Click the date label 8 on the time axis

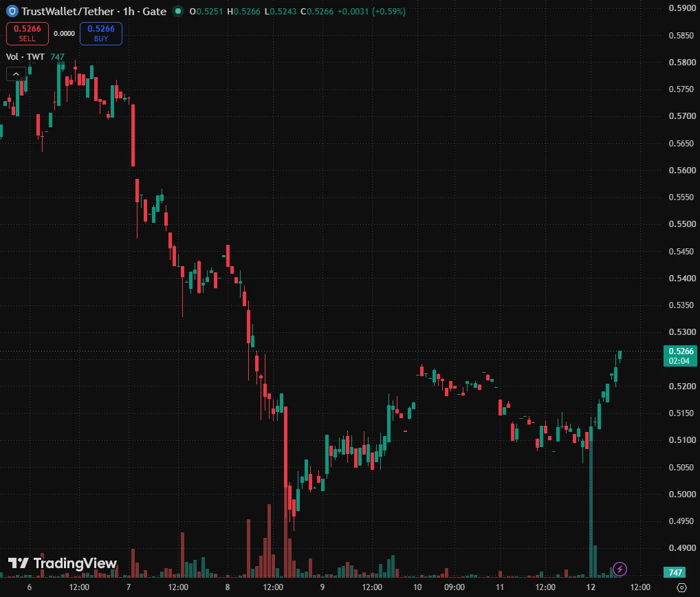coord(227,587)
